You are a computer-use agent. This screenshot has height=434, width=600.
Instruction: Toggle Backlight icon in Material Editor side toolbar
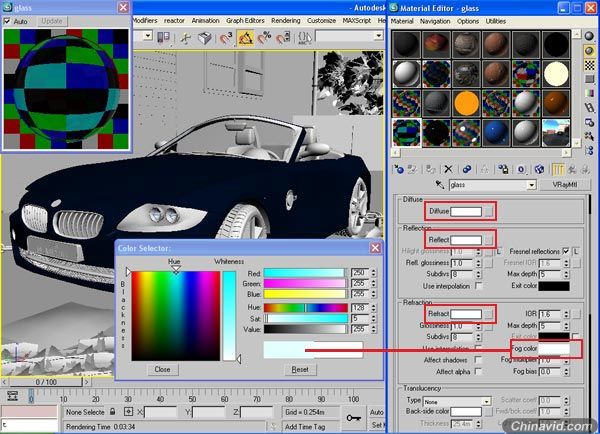point(589,51)
